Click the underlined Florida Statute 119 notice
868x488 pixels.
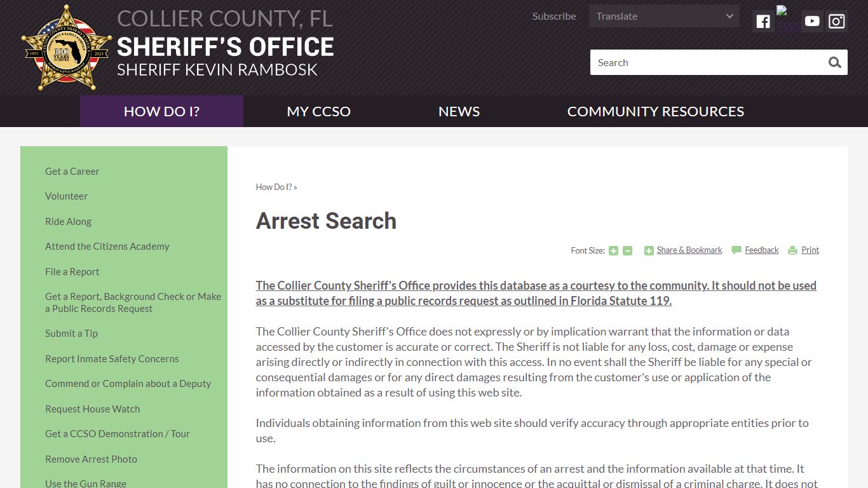pos(536,293)
